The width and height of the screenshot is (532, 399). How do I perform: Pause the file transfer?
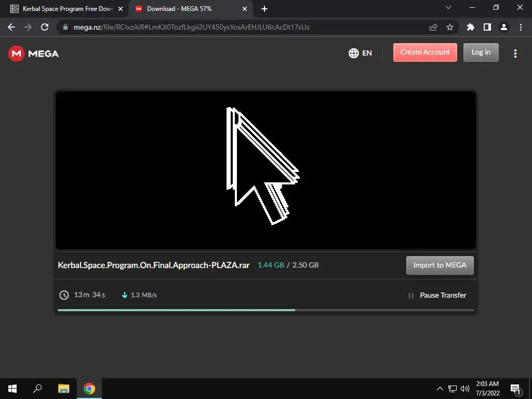437,295
